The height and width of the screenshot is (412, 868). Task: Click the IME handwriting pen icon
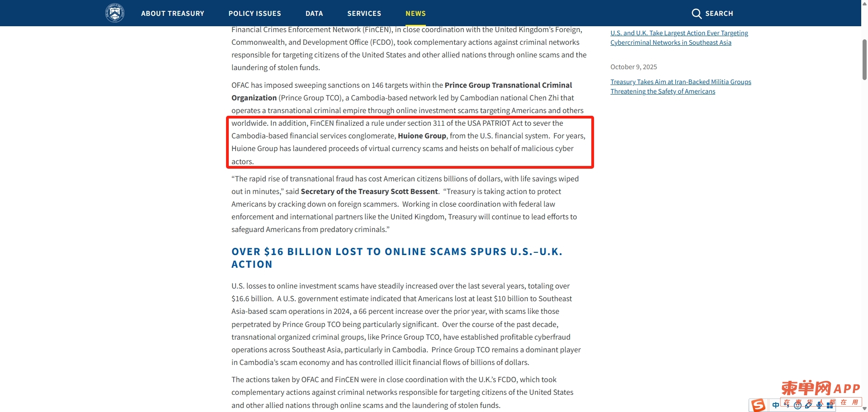coord(809,405)
